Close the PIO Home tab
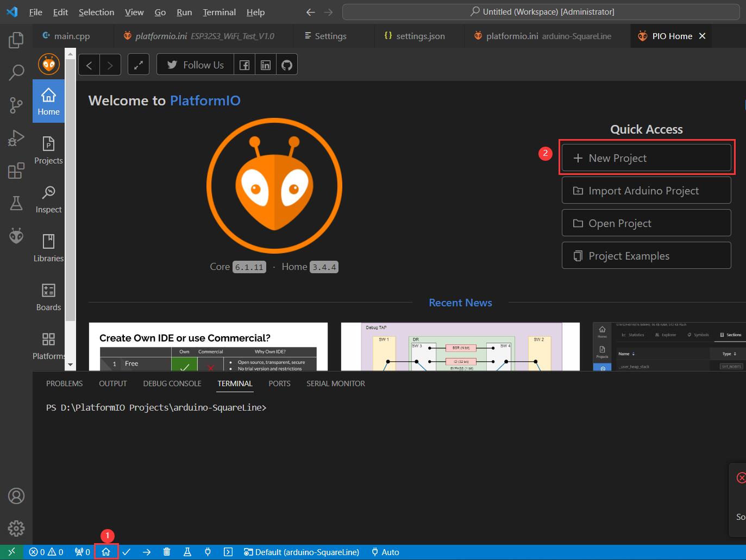This screenshot has height=560, width=746. (702, 36)
